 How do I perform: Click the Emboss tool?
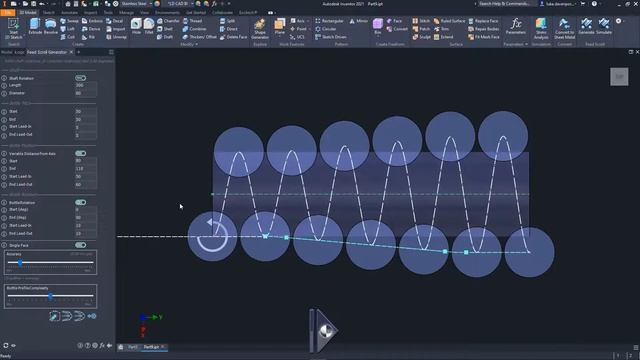[92, 21]
